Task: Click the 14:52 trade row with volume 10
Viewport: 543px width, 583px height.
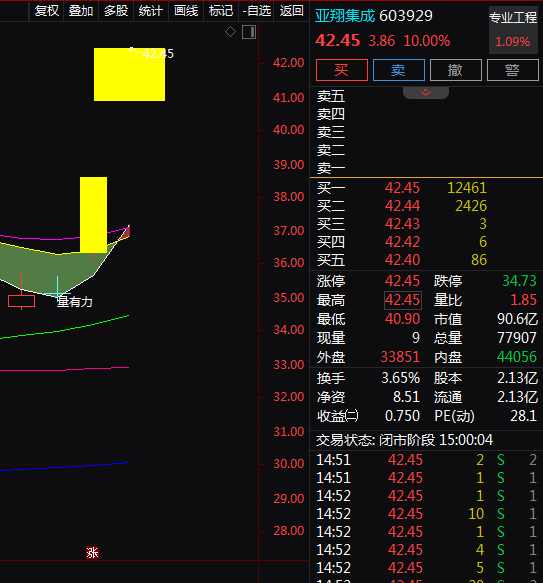Action: [x=426, y=514]
